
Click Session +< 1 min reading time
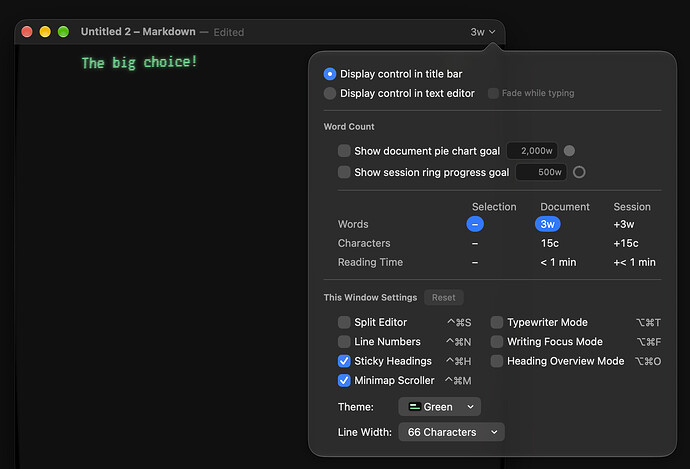pyautogui.click(x=634, y=262)
